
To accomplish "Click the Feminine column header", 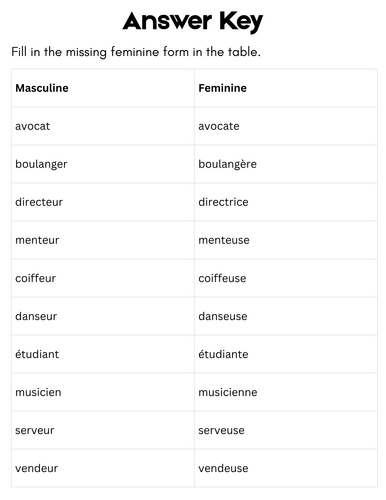I will click(286, 88).
